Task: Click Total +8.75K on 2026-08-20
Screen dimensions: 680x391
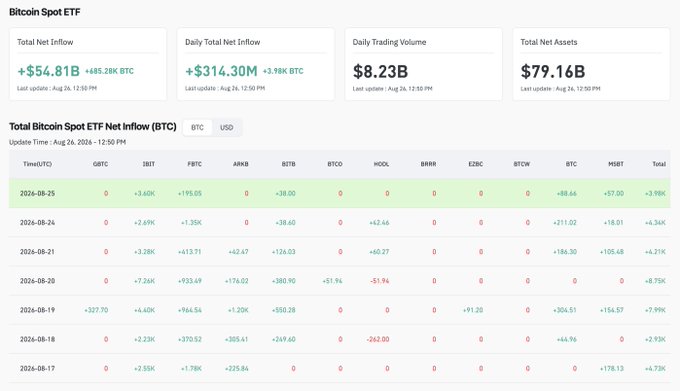Action: pos(655,281)
